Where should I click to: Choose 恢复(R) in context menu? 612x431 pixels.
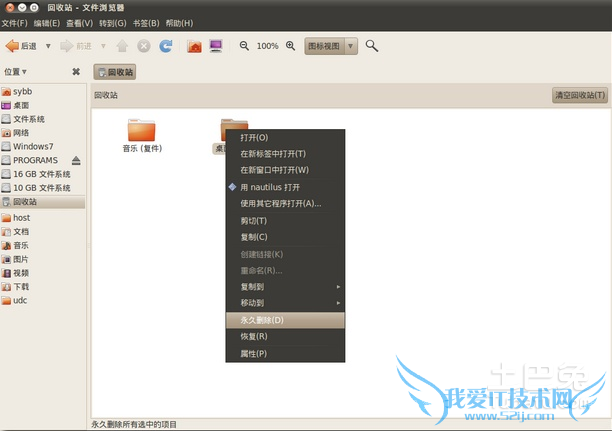pos(285,336)
